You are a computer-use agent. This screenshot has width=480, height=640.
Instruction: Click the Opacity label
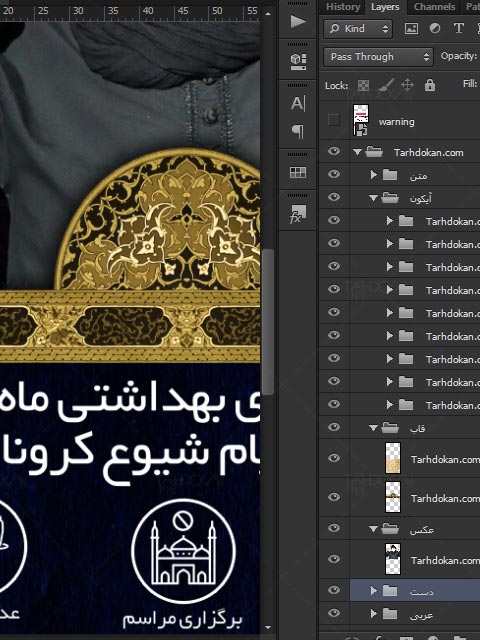(459, 56)
